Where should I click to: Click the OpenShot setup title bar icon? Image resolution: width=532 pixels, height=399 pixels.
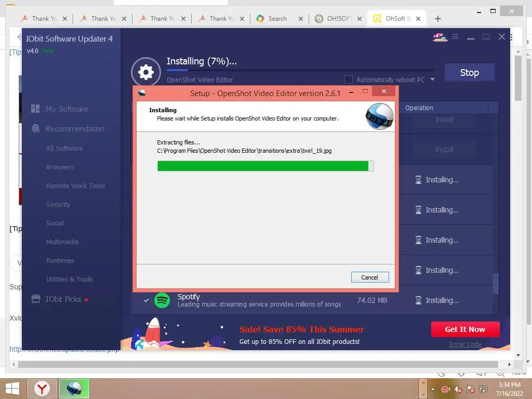click(142, 93)
